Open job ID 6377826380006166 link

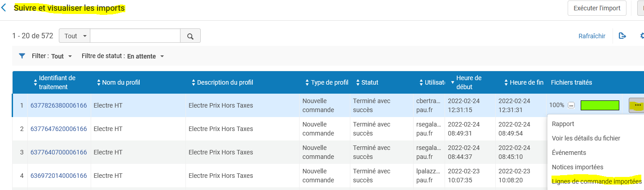point(58,105)
